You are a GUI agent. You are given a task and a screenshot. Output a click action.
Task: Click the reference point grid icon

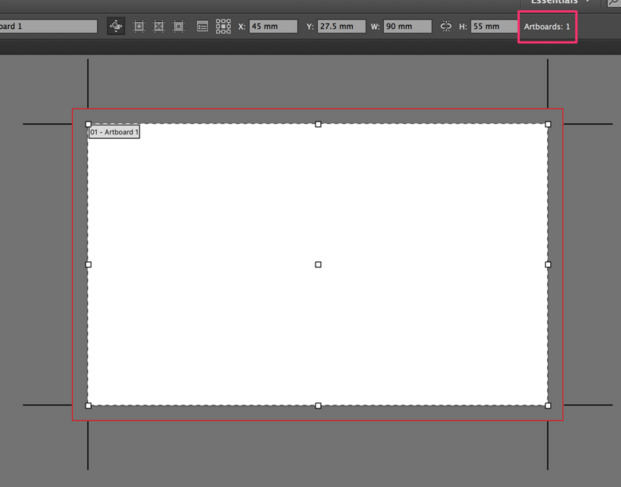(223, 27)
